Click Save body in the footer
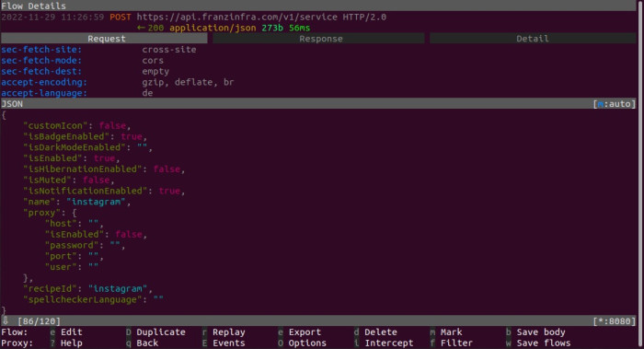Image resolution: width=644 pixels, height=349 pixels. pyautogui.click(x=541, y=332)
